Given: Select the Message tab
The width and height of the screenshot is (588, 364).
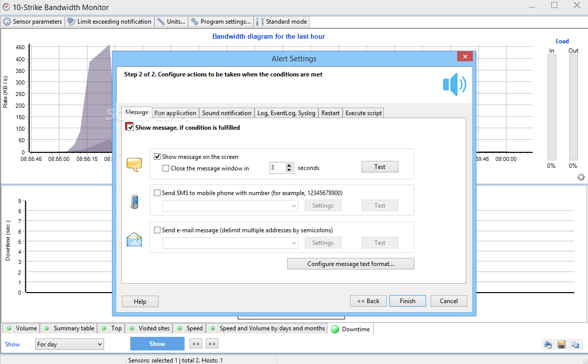Looking at the screenshot, I should click(136, 112).
